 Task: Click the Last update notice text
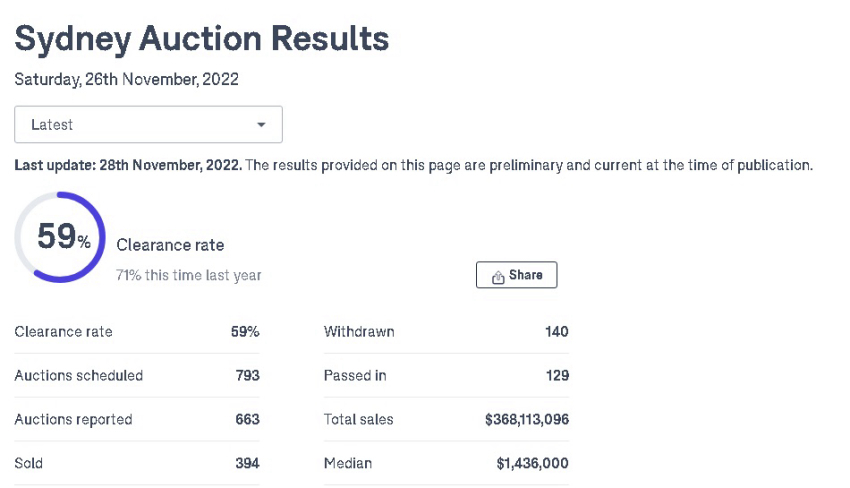tap(413, 165)
